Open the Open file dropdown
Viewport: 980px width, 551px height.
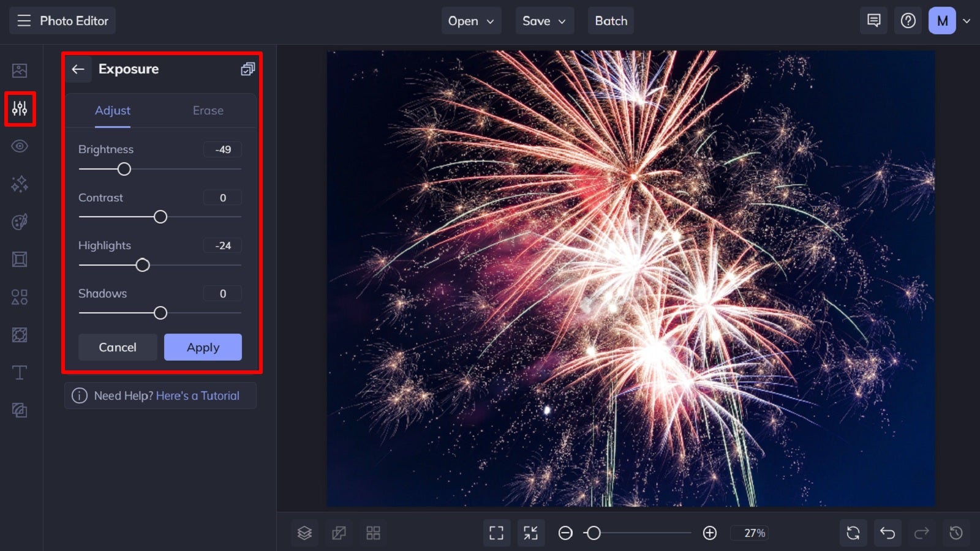[x=471, y=20]
